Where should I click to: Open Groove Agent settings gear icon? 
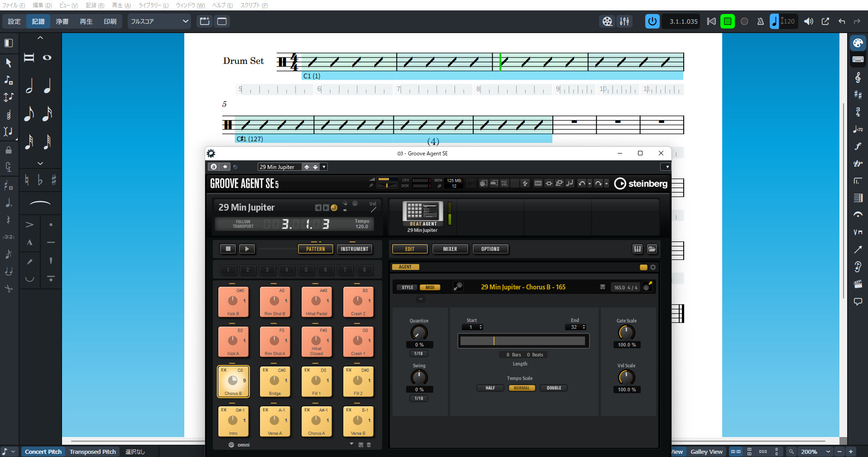pyautogui.click(x=211, y=154)
